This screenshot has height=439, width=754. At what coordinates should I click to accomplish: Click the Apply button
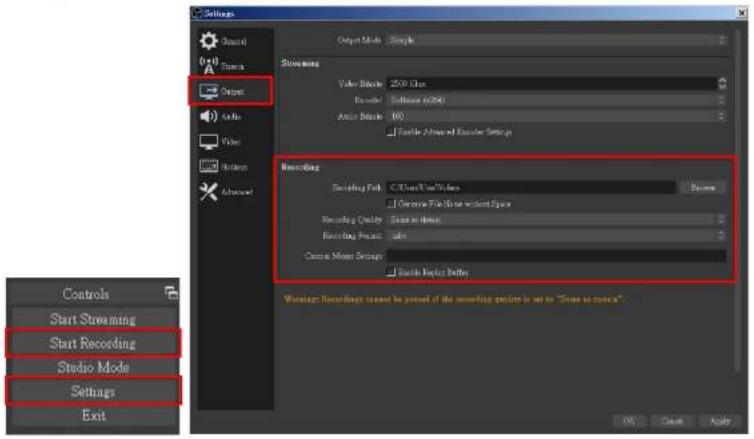click(719, 421)
